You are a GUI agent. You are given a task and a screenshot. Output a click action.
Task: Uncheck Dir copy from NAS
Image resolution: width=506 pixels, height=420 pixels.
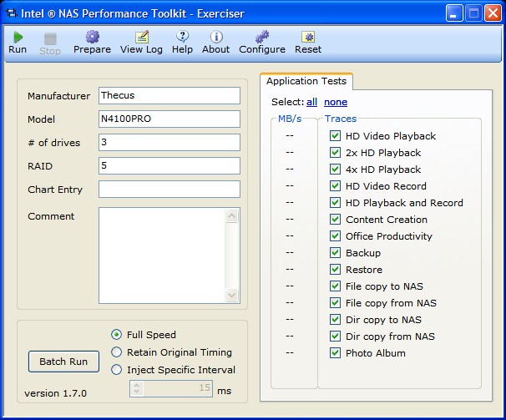[x=335, y=337]
